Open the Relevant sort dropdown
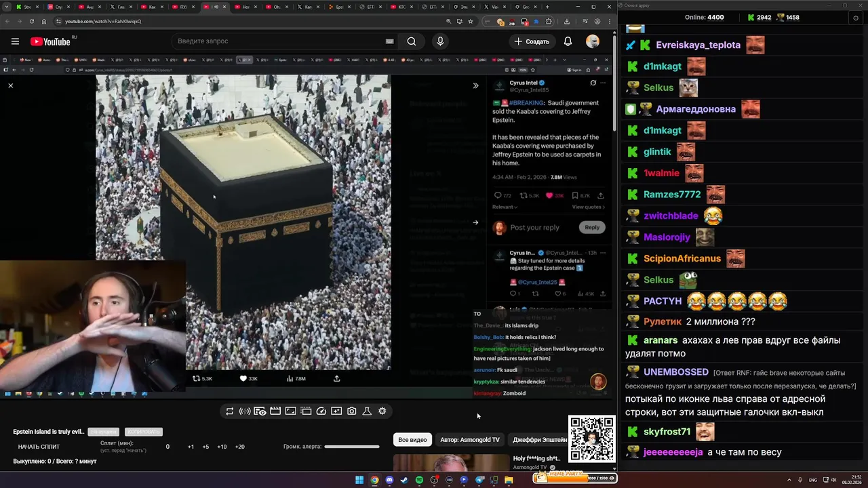The width and height of the screenshot is (868, 488). coord(505,207)
